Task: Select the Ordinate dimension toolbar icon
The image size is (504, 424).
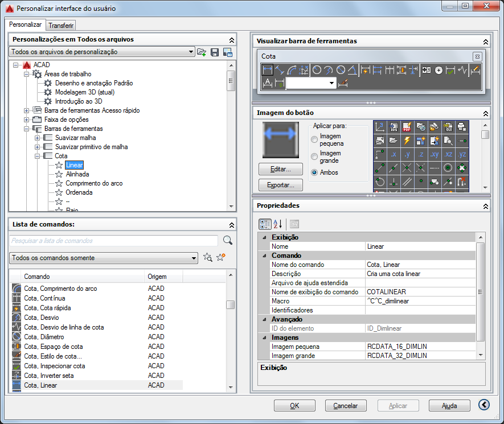Action: click(304, 70)
